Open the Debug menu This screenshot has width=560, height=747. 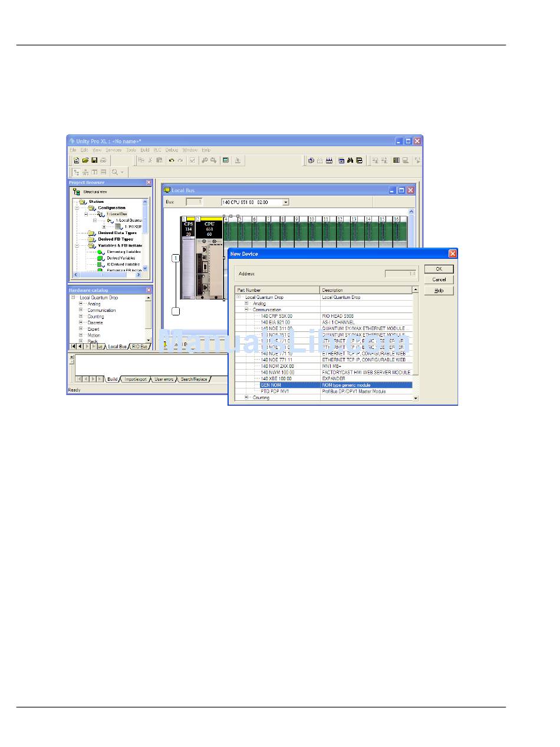(x=172, y=150)
